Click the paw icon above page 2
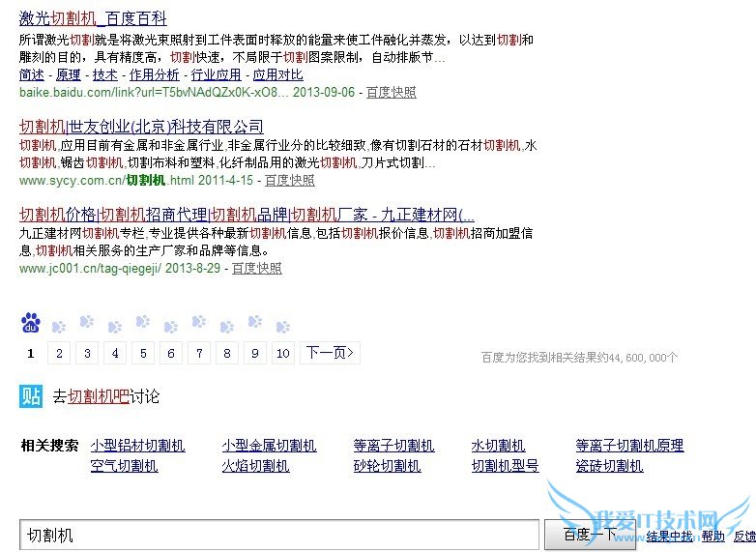This screenshot has height=552, width=756. pos(59,327)
